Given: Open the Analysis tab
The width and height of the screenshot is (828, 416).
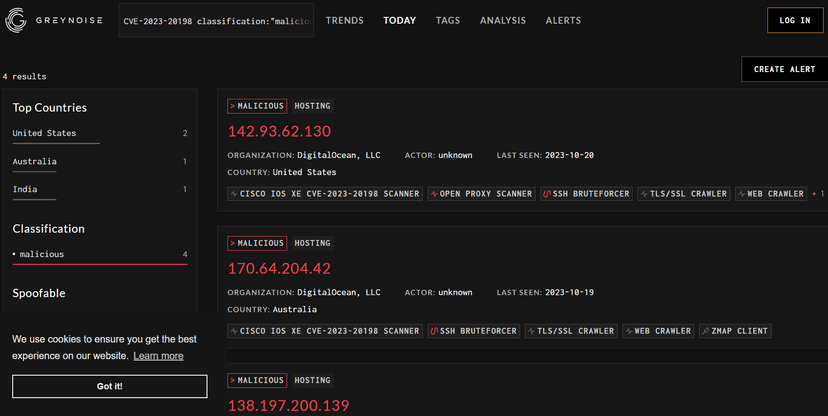Looking at the screenshot, I should tap(503, 21).
